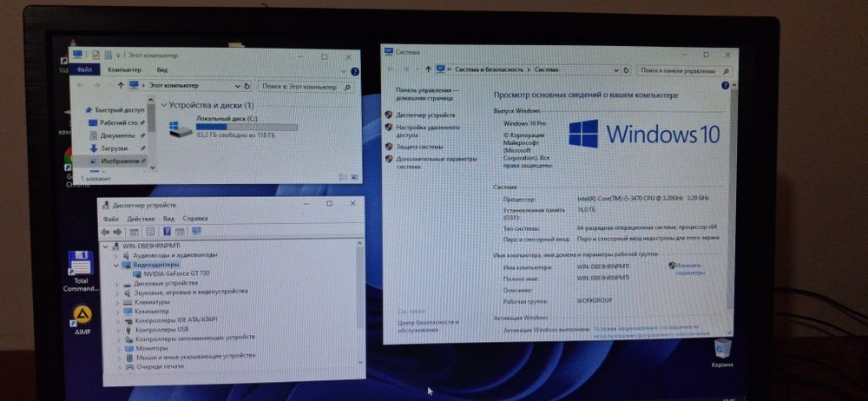Open the Вид ribbon tab in Explorer

tap(162, 70)
